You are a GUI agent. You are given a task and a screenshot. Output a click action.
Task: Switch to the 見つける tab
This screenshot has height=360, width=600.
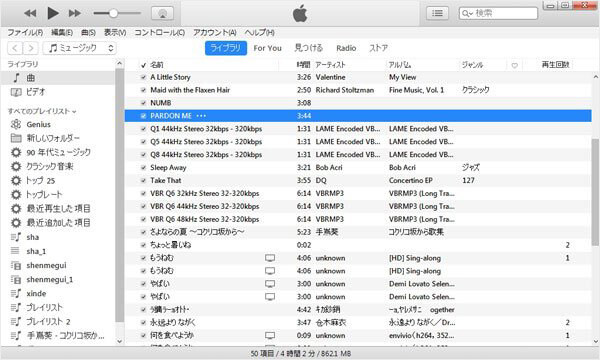coord(308,48)
